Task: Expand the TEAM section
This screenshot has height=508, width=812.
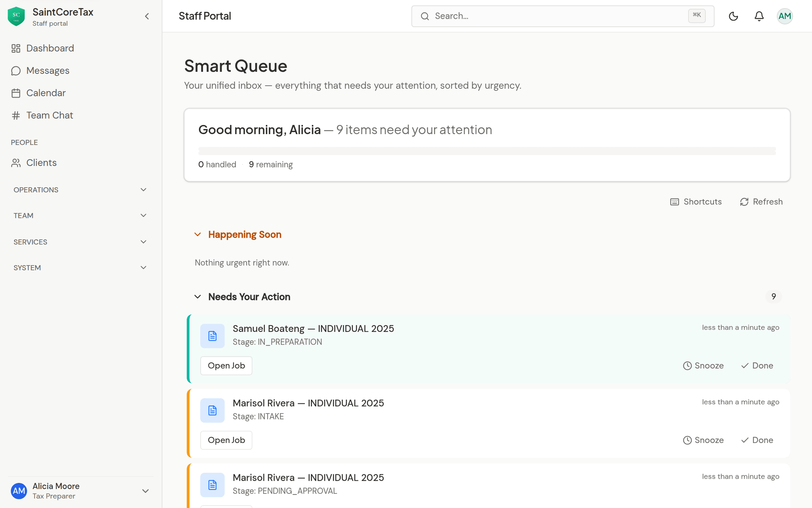Action: [x=81, y=216]
